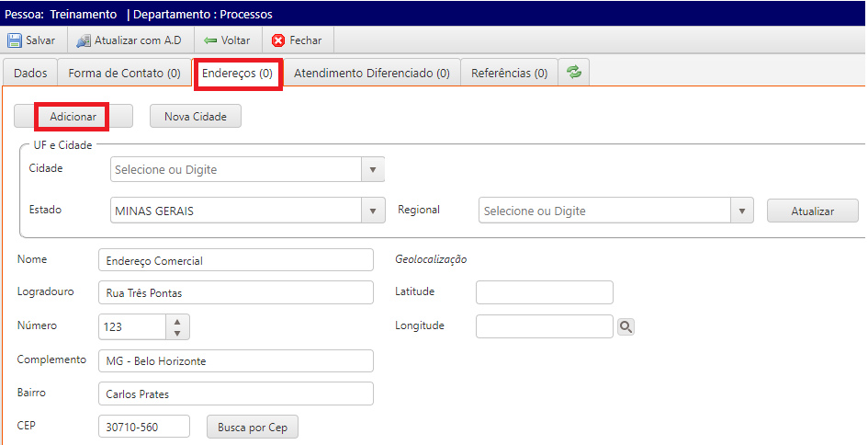
Task: Increase Número with the up arrow
Action: pos(177,321)
